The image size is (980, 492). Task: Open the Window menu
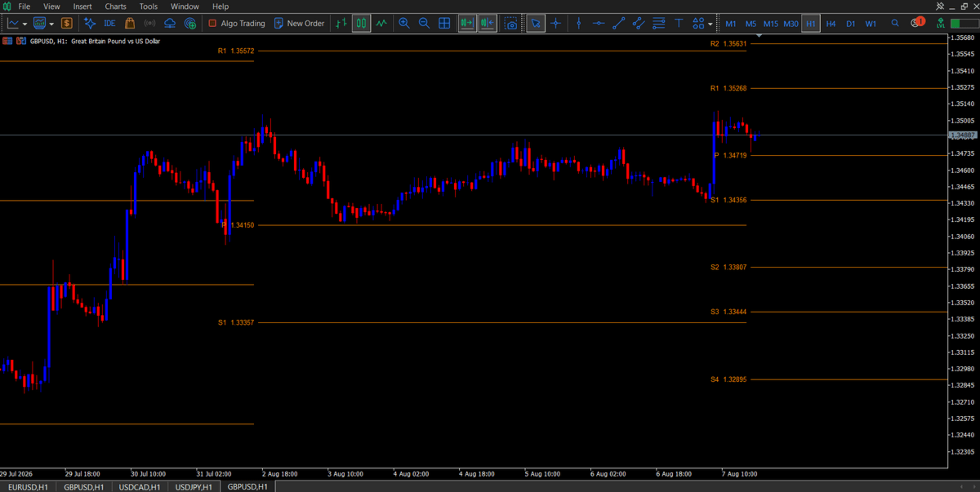(185, 6)
